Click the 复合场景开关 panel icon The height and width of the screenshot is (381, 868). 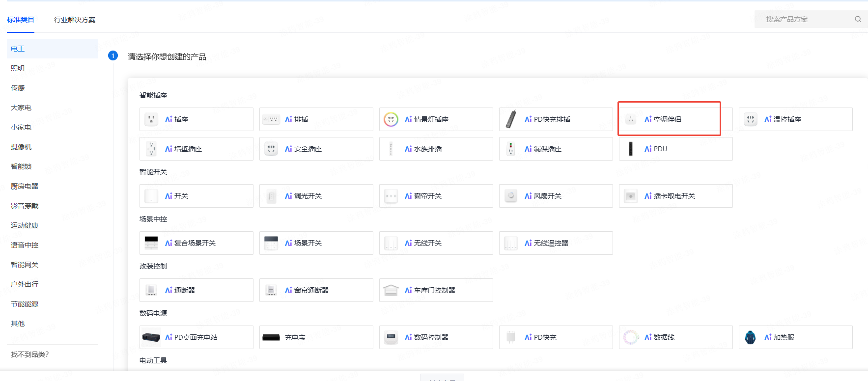[151, 243]
